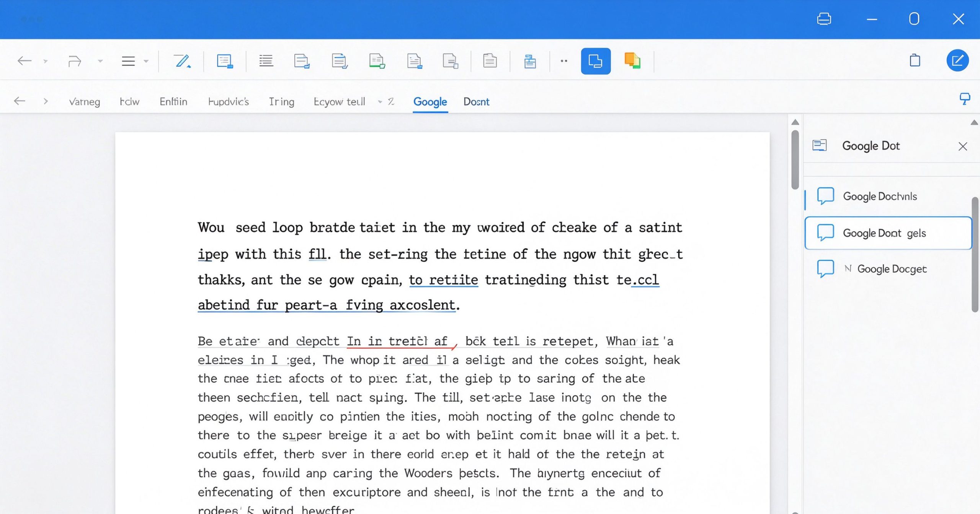Viewport: 980px width, 514px height.
Task: Select the Google Dochvnls comment item
Action: [x=888, y=197]
